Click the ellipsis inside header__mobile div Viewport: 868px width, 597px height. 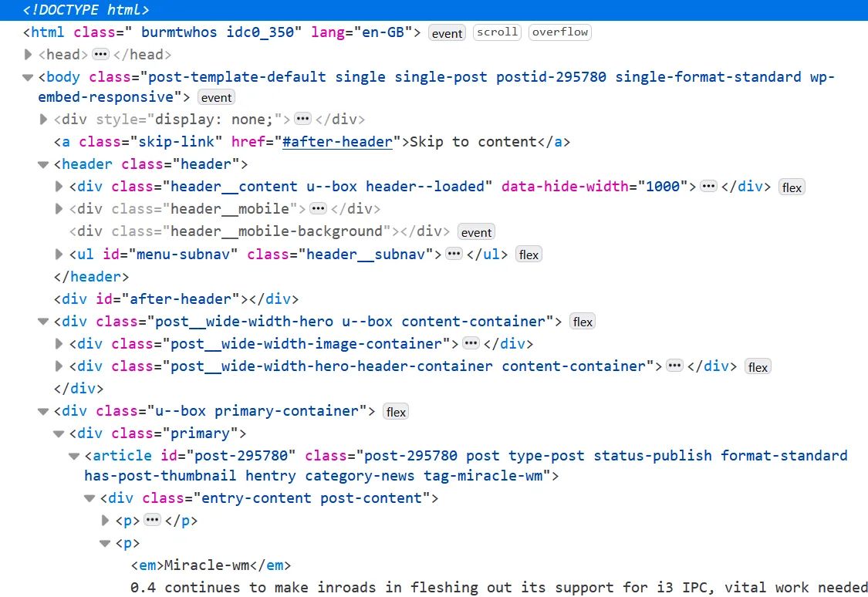tap(318, 208)
